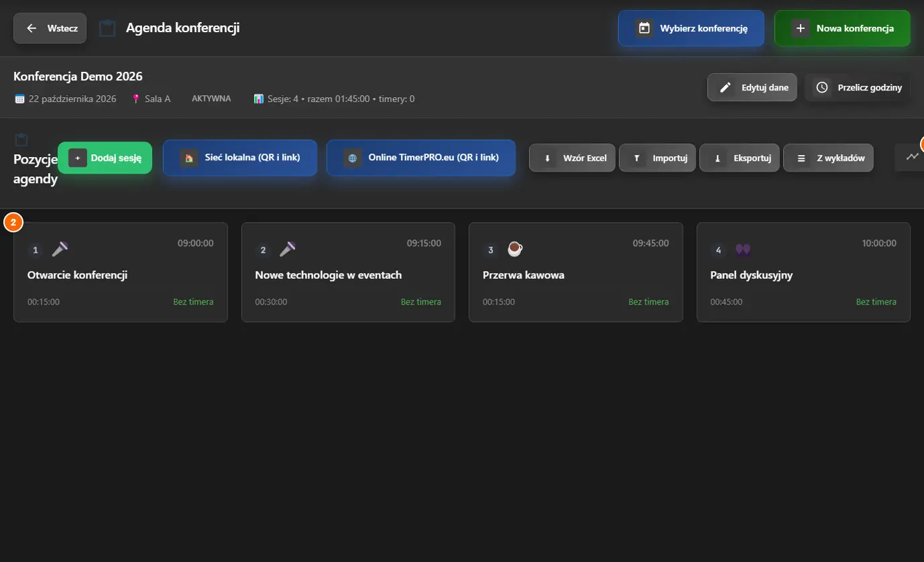
Task: Click the clipboard icon above Pozycje agendy
Action: coord(21,139)
